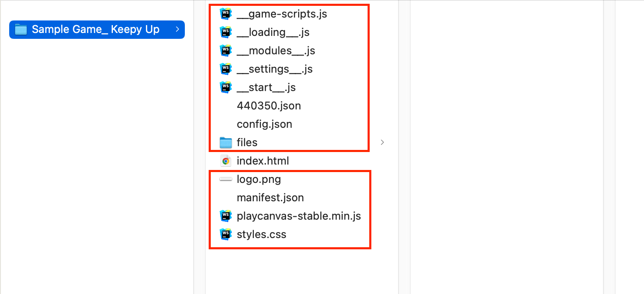Image resolution: width=644 pixels, height=294 pixels.
Task: Click the WebStorm icon beside playcanvas-stable.min.js
Action: coord(226,216)
